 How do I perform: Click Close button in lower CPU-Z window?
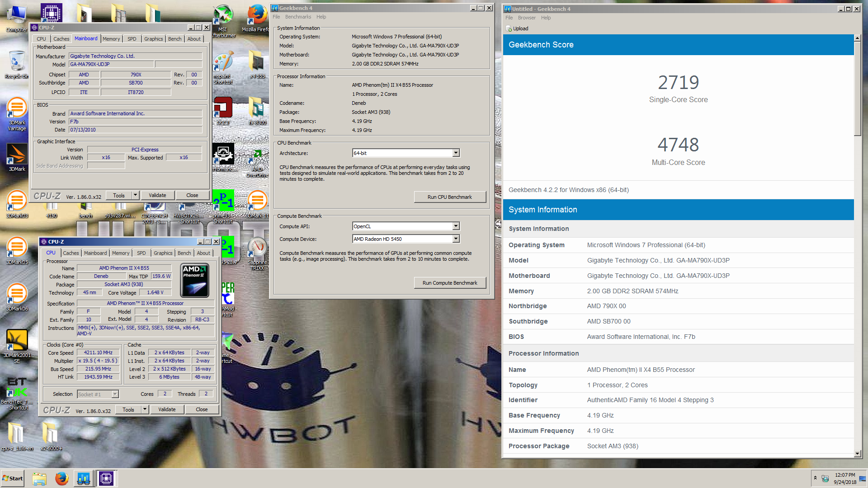(202, 410)
